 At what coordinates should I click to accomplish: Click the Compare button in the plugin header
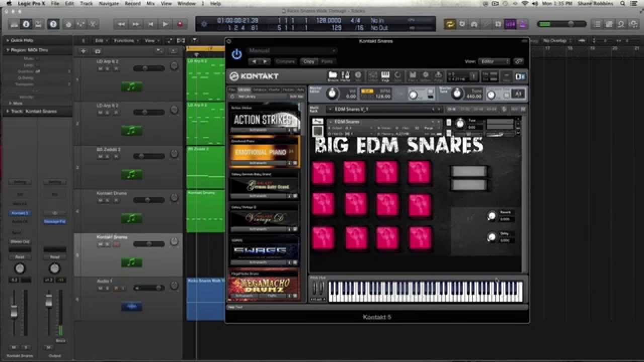tap(285, 61)
